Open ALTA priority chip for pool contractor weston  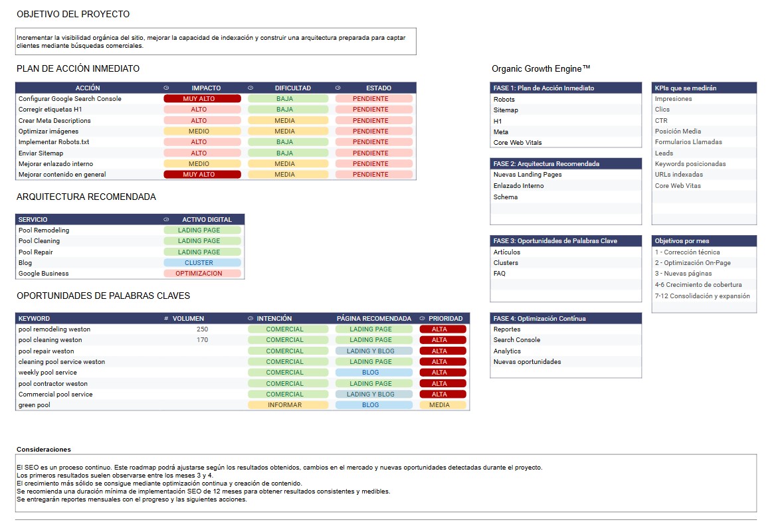tap(443, 383)
